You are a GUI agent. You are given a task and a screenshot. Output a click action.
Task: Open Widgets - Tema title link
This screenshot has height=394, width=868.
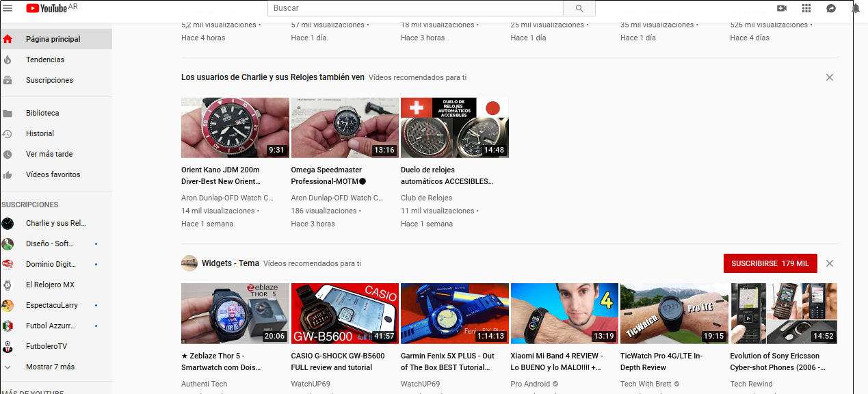230,263
